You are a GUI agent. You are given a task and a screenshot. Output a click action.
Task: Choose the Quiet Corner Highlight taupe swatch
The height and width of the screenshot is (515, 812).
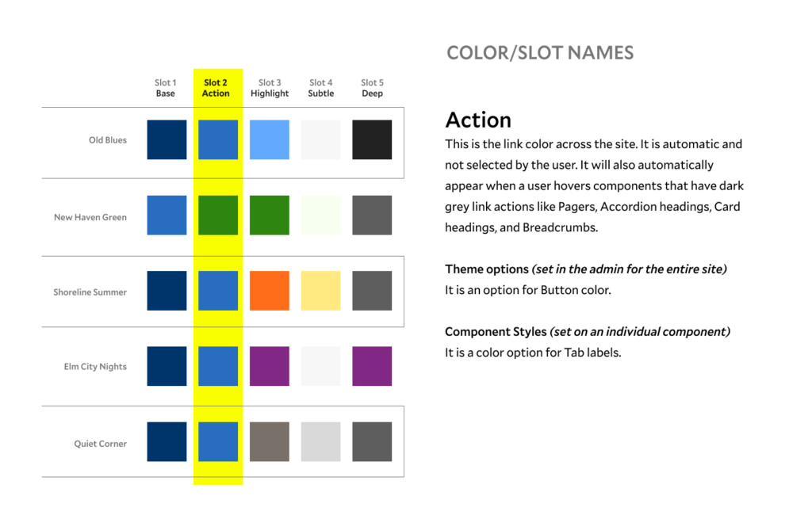coord(270,441)
